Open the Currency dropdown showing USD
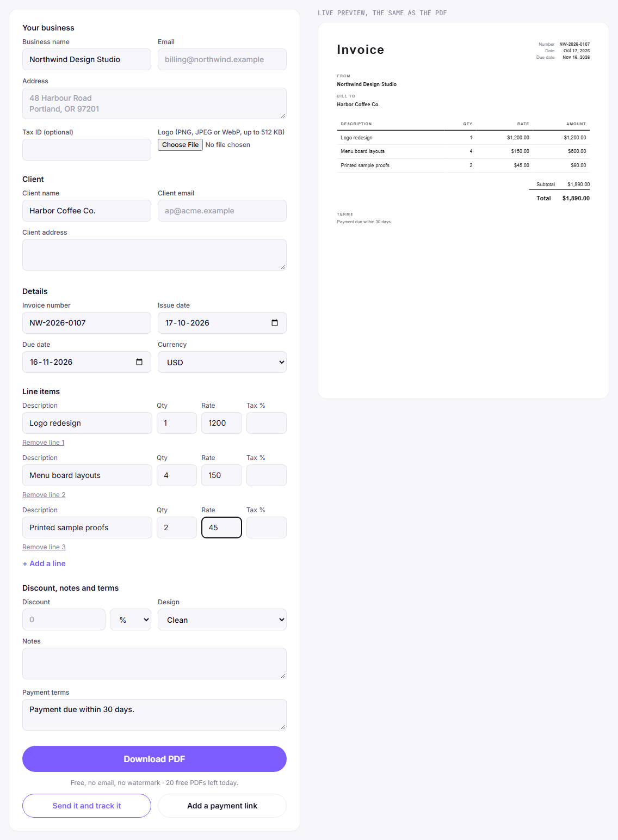Screen dimensions: 618x840 tap(222, 362)
